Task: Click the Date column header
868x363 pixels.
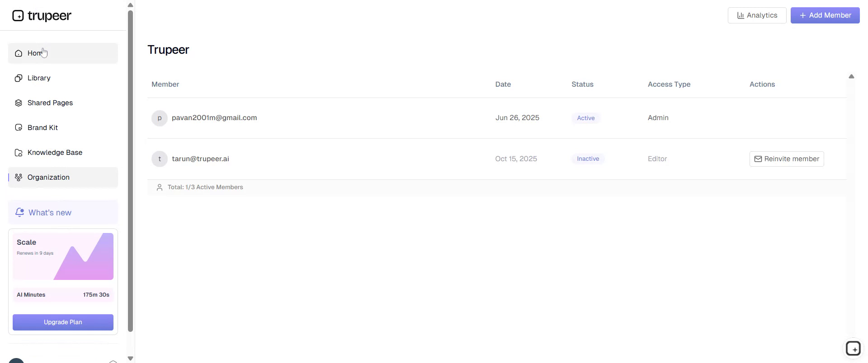Action: pyautogui.click(x=503, y=84)
